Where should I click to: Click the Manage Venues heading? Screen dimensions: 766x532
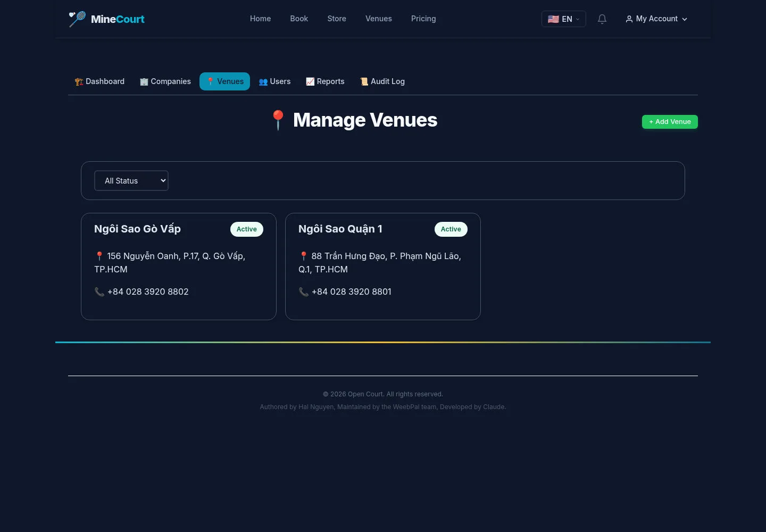tap(365, 120)
